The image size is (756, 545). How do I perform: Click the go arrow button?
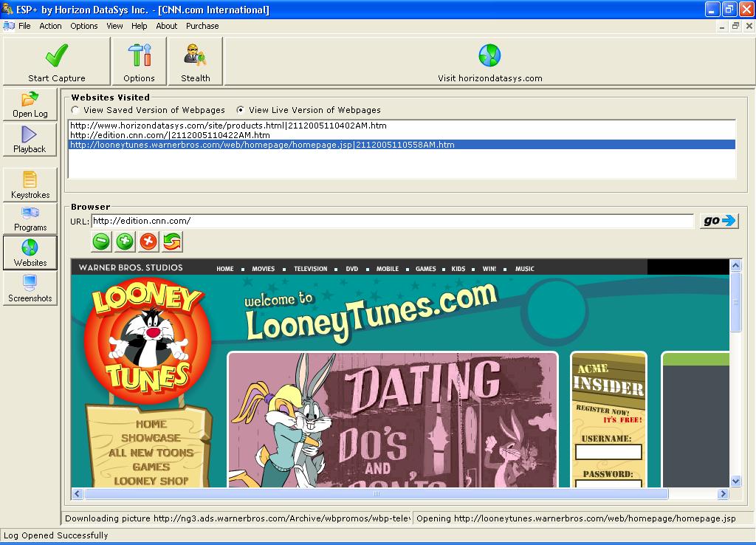[719, 221]
